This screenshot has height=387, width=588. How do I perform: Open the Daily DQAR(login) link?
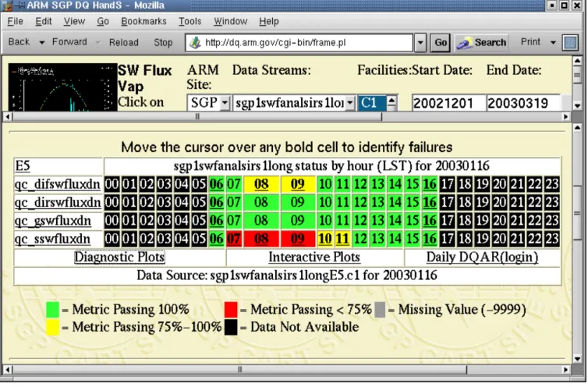click(x=482, y=257)
